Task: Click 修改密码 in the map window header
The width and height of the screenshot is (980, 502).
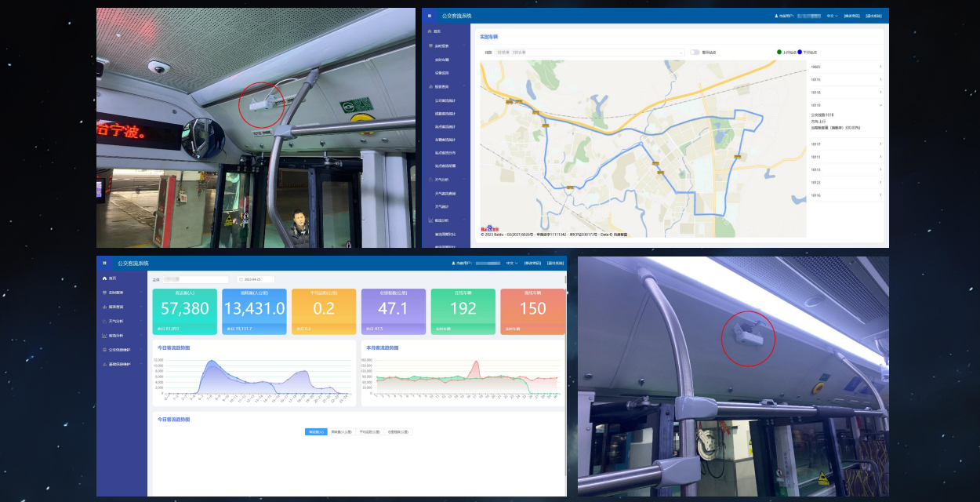Action: point(851,16)
